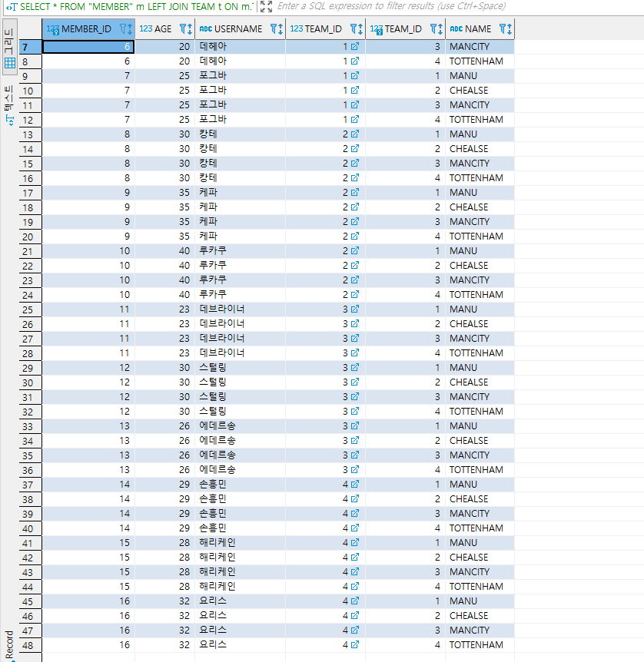Follow the TEAM_ID link icon in row 8

(355, 61)
